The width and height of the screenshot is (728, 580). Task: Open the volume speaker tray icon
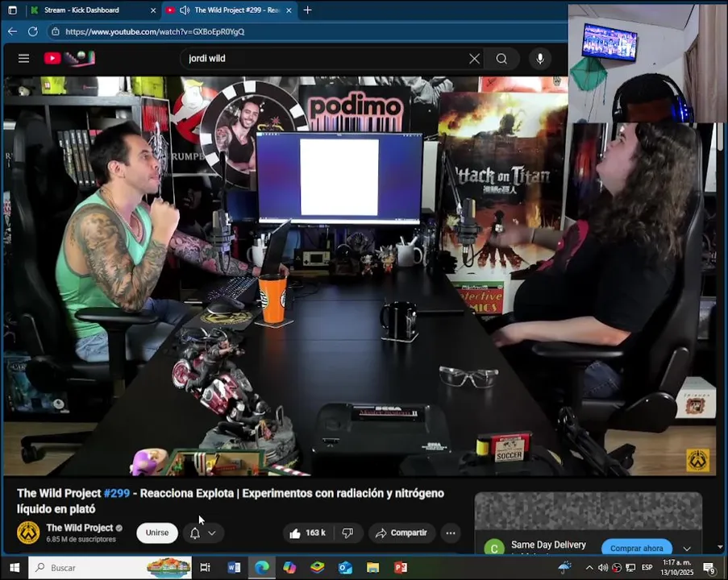click(603, 567)
